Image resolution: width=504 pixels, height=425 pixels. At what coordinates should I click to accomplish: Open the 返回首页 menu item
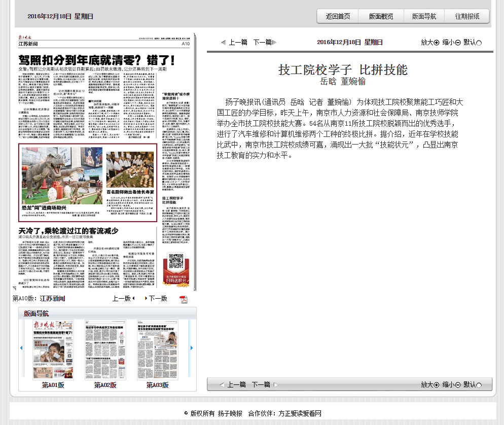[x=338, y=16]
